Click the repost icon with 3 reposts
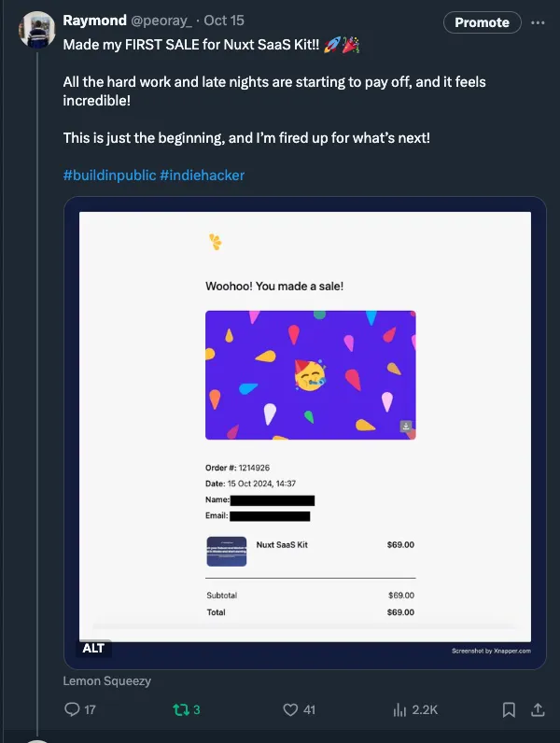Viewport: 560px width, 743px height. [181, 709]
